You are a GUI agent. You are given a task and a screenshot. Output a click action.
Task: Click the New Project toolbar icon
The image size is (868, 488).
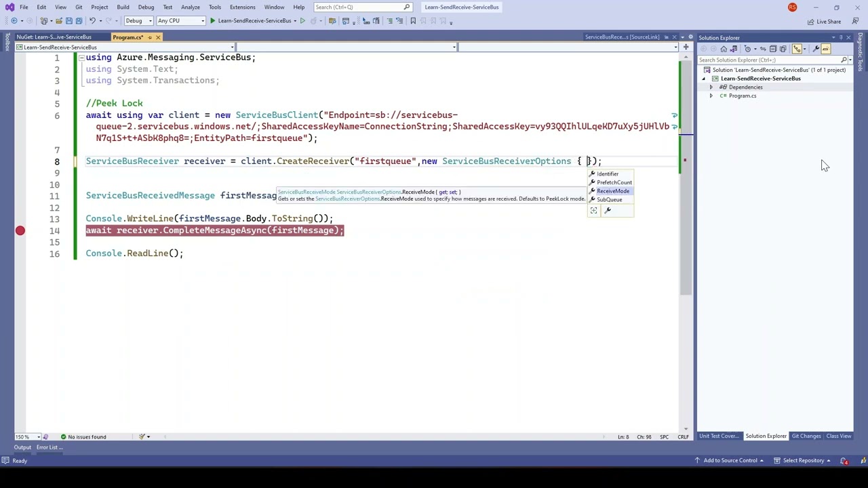[x=45, y=21]
